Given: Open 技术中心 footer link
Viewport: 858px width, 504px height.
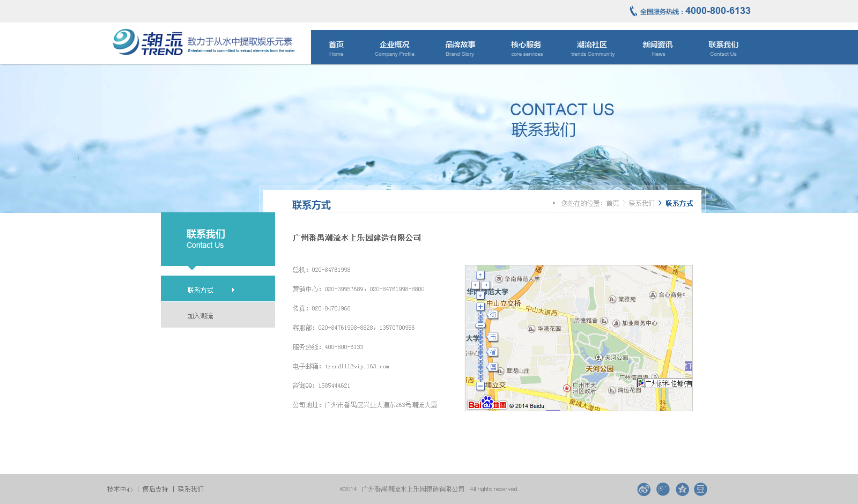Looking at the screenshot, I should (120, 489).
